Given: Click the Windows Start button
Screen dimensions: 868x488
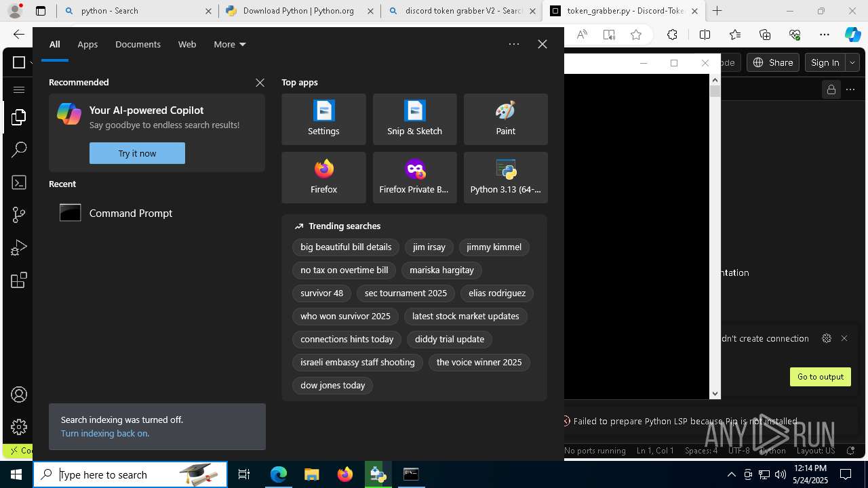Looking at the screenshot, I should click(16, 474).
